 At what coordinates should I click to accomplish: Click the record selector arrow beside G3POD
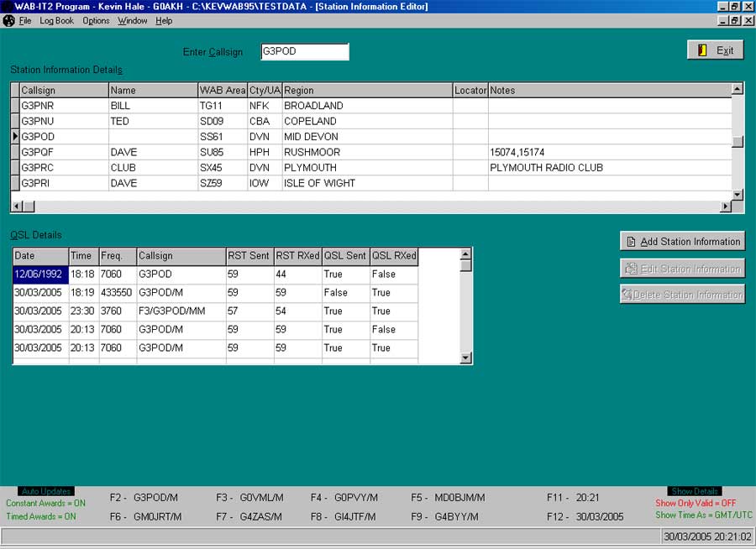pyautogui.click(x=13, y=137)
